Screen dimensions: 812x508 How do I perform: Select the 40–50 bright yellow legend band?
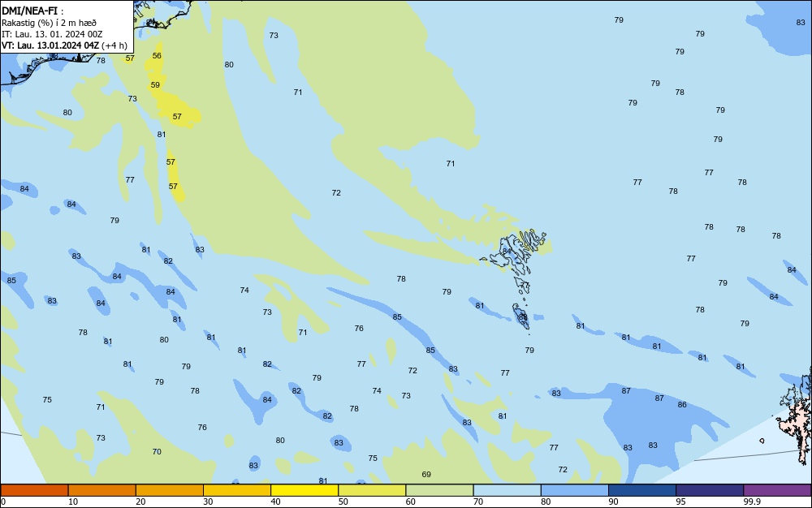point(304,490)
